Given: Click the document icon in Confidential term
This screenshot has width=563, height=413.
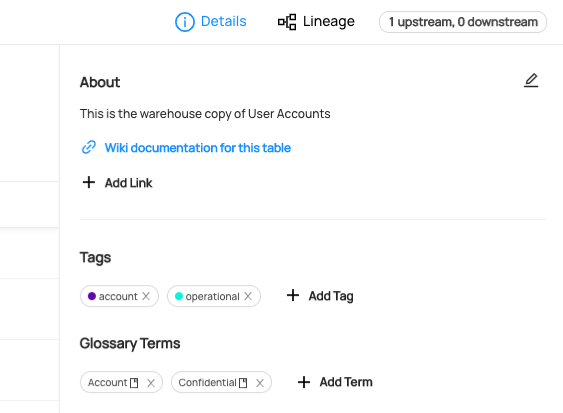Looking at the screenshot, I should click(243, 383).
